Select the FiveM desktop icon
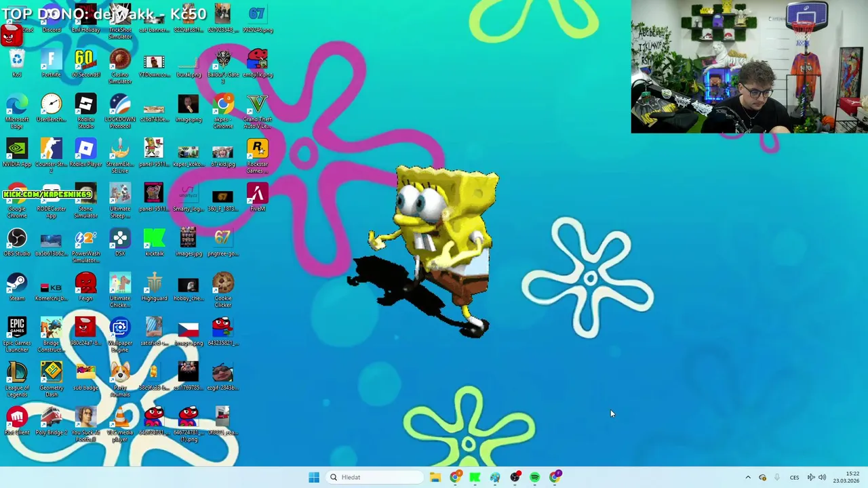Screen dimensions: 868x488 [x=257, y=198]
